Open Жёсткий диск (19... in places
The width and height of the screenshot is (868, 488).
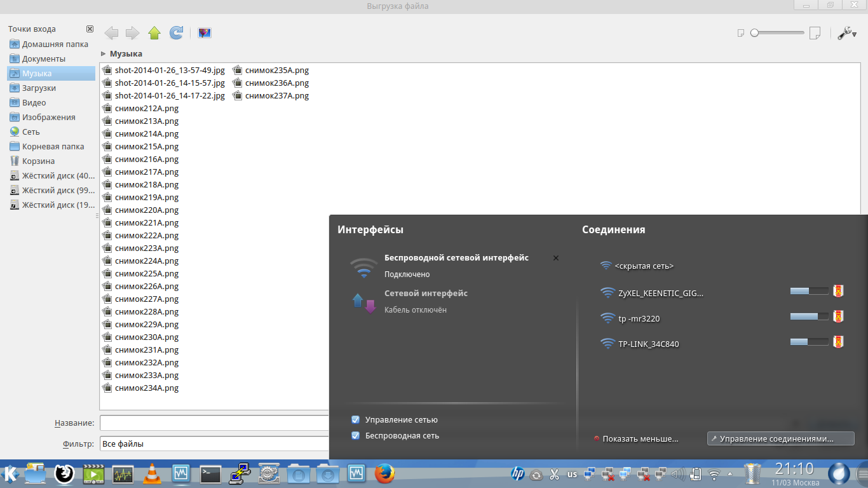[x=51, y=205]
